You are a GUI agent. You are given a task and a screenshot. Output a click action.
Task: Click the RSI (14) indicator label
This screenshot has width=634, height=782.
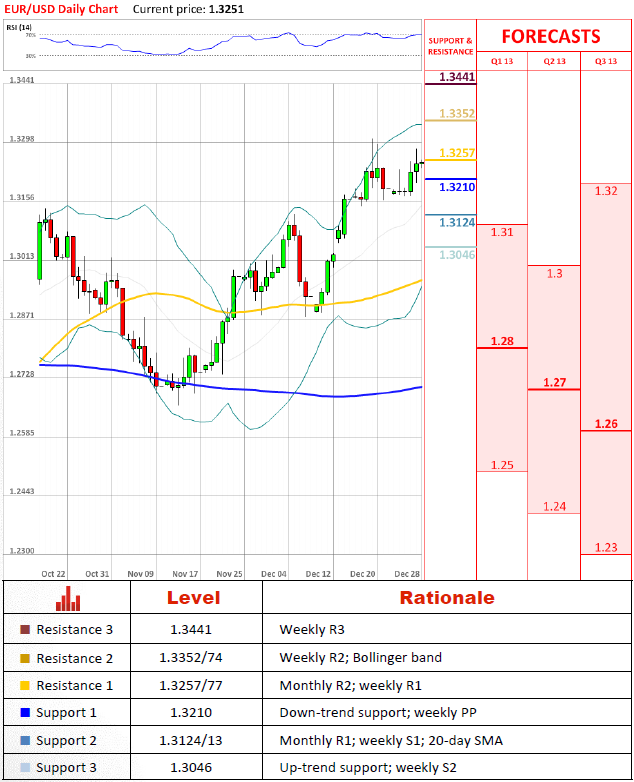pyautogui.click(x=19, y=27)
